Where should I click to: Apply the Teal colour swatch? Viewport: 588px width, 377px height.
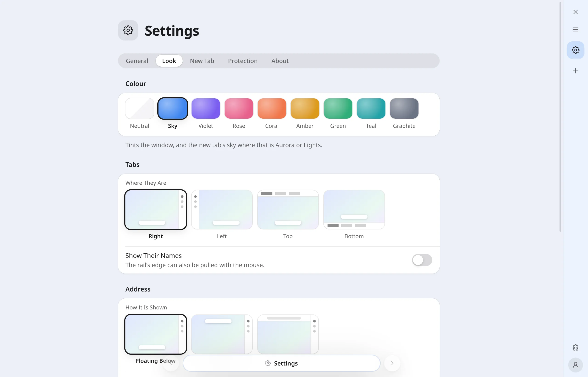pyautogui.click(x=371, y=109)
